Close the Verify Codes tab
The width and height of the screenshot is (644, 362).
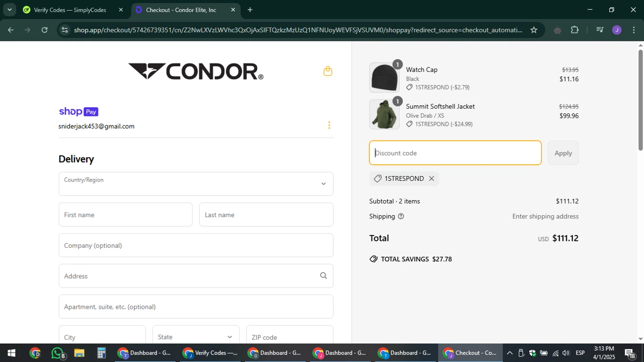pyautogui.click(x=121, y=10)
